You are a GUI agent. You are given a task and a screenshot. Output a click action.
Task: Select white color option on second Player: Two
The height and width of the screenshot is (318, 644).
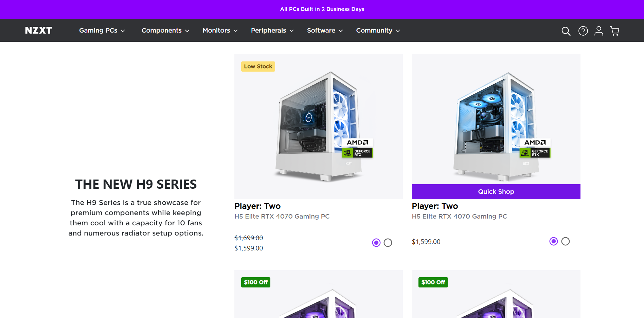[566, 241]
